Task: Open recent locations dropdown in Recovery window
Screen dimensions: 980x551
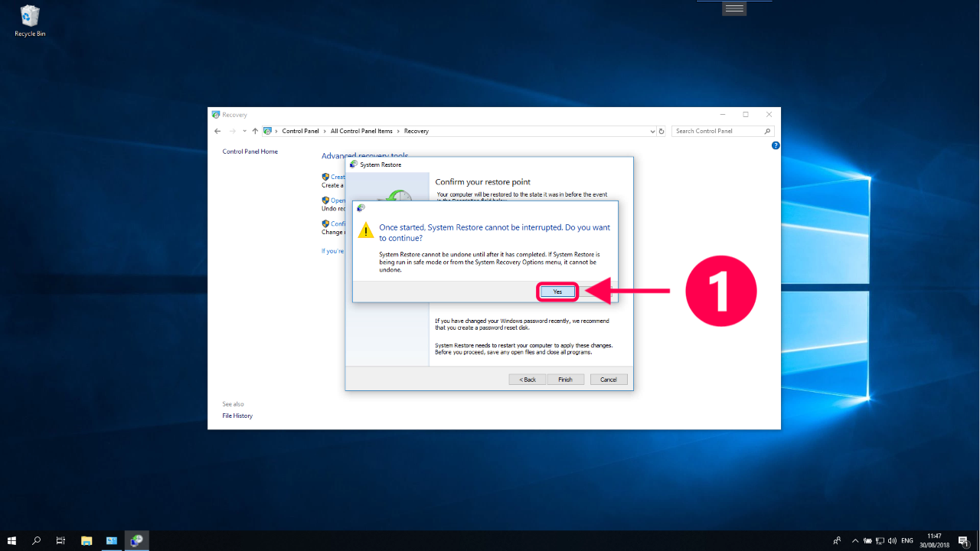Action: point(244,131)
